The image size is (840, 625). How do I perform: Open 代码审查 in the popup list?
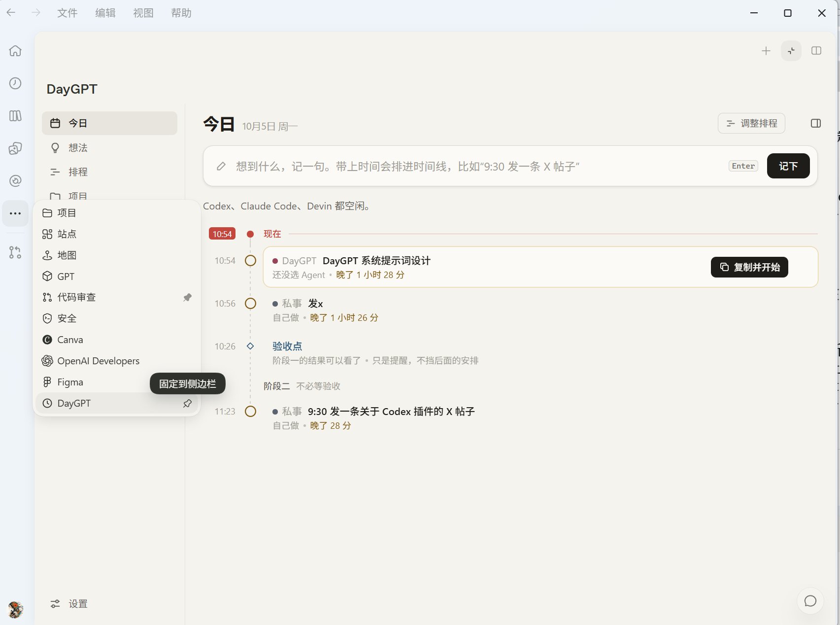click(x=117, y=297)
